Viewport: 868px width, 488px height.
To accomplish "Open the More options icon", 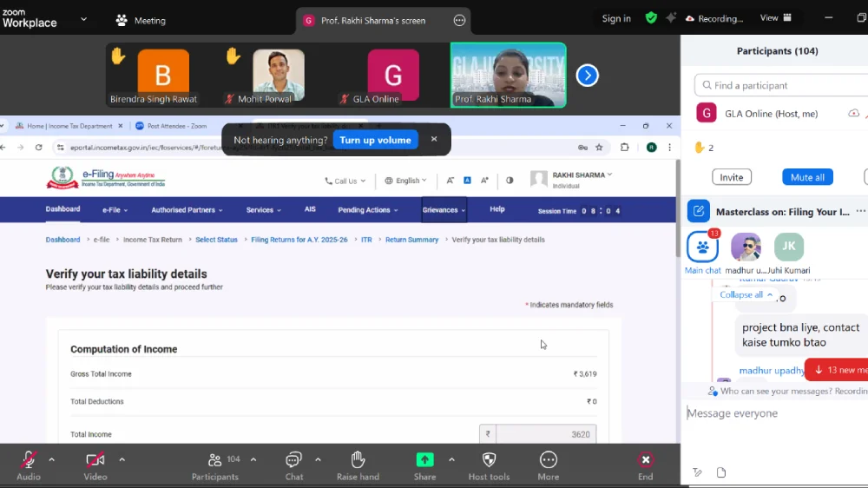I will click(548, 459).
